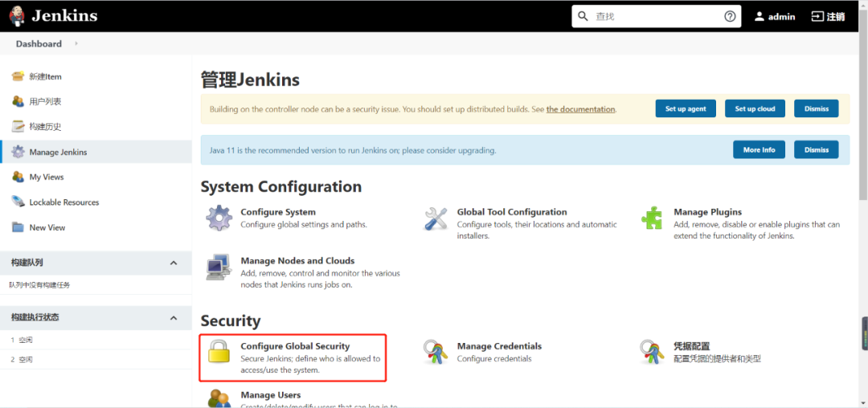
Task: Click the search magnifier icon
Action: click(x=583, y=17)
